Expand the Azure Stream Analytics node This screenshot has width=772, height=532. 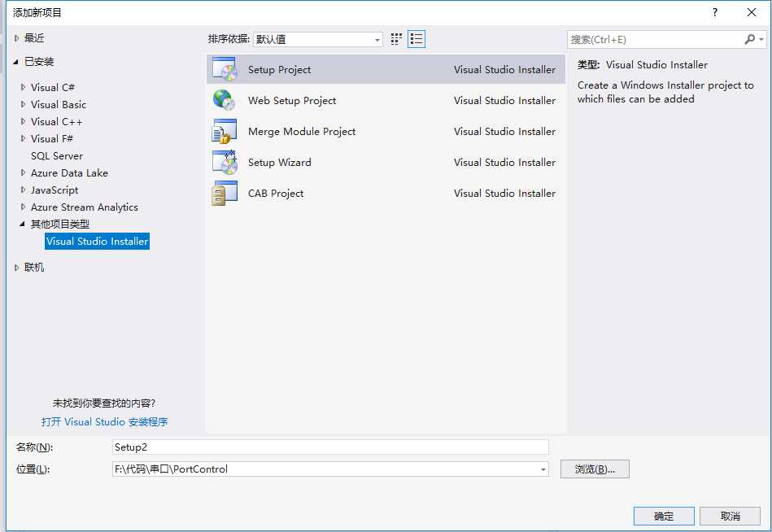pyautogui.click(x=23, y=207)
